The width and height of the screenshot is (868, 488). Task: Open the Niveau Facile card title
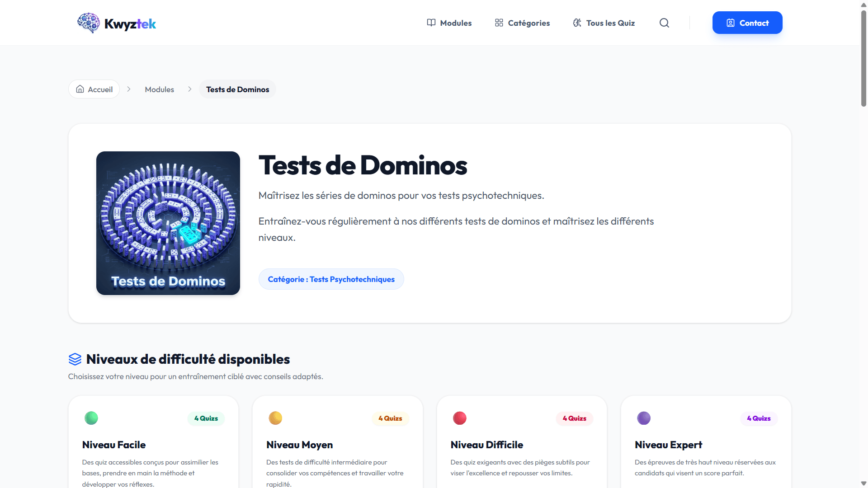pos(114,445)
